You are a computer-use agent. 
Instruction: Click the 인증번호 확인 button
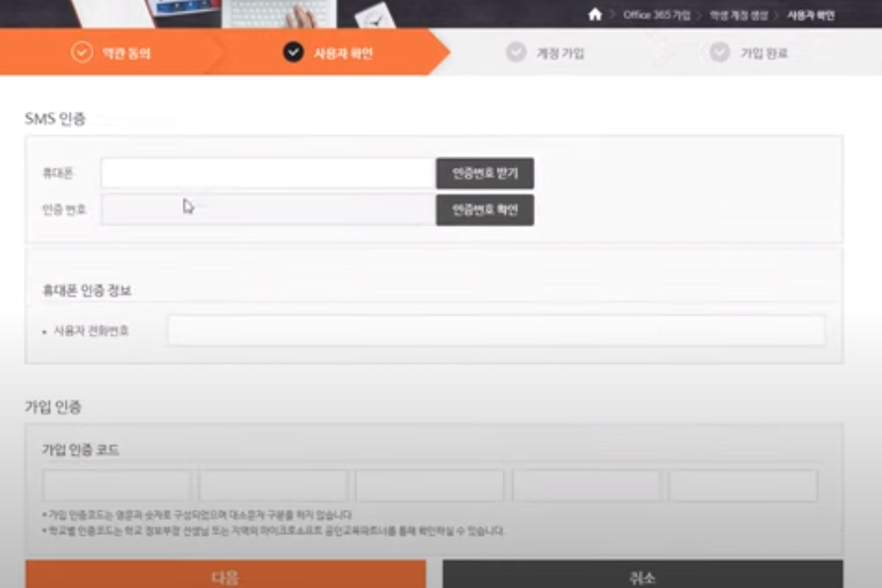(485, 210)
